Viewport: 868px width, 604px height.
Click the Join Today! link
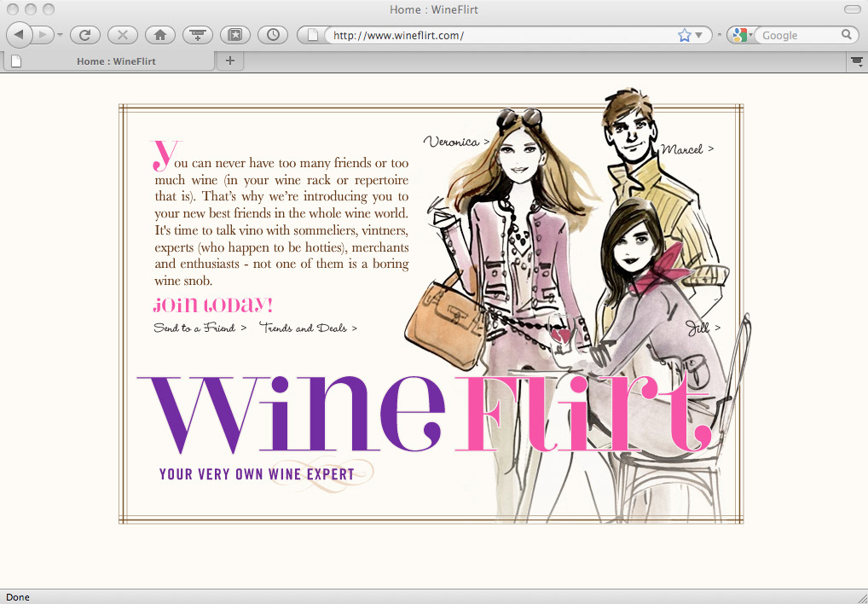[x=213, y=305]
